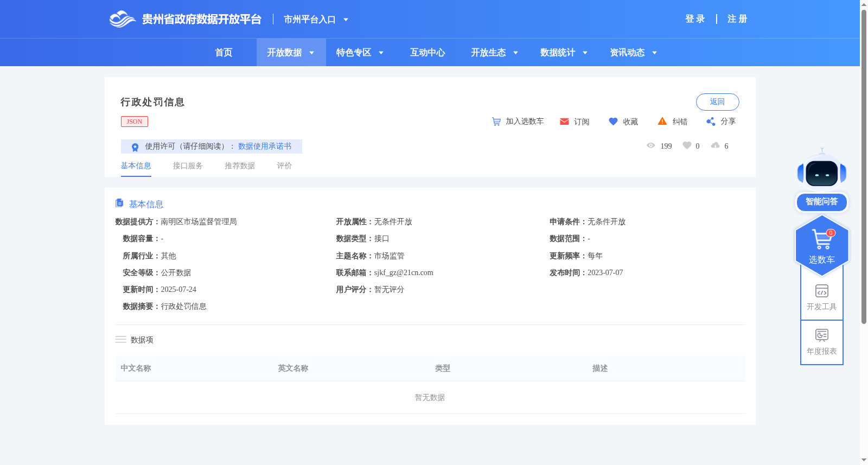Click the 收藏 label

tap(630, 122)
